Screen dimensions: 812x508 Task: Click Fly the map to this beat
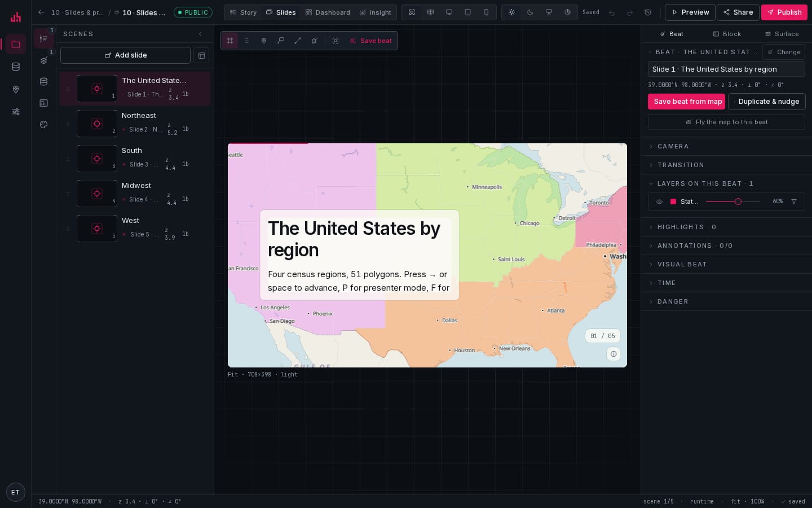coord(726,122)
